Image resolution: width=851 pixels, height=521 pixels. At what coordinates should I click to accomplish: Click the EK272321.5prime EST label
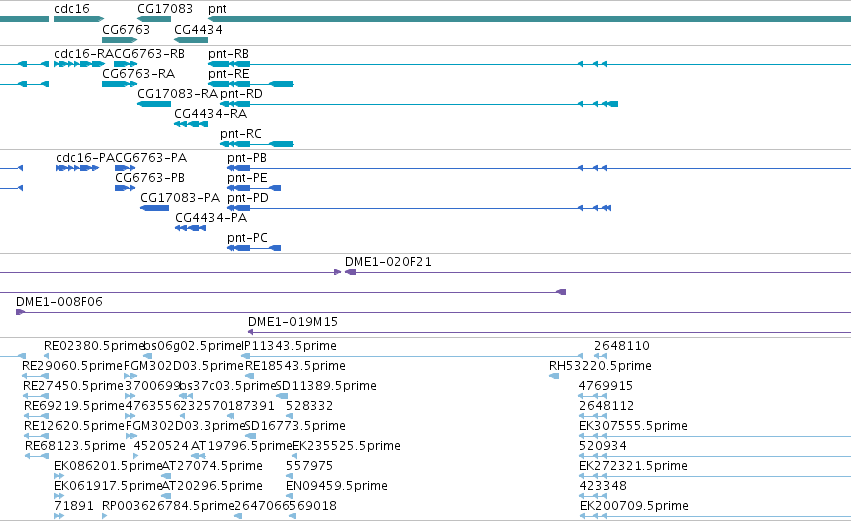click(633, 466)
